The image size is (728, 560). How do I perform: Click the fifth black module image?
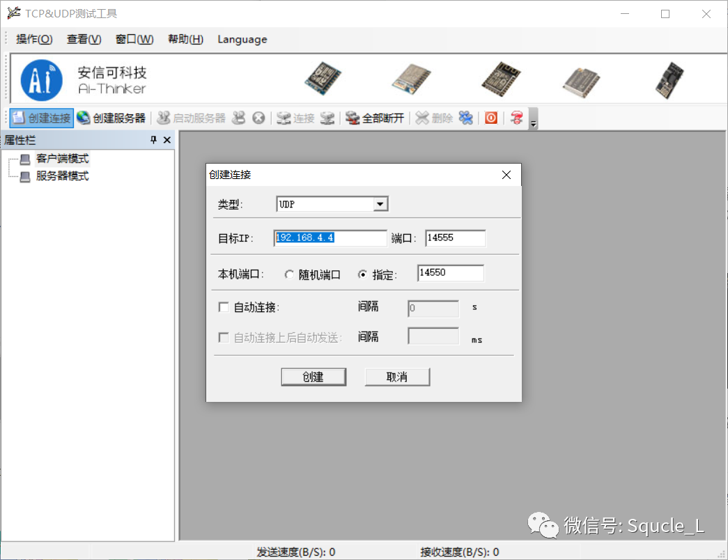coord(670,80)
